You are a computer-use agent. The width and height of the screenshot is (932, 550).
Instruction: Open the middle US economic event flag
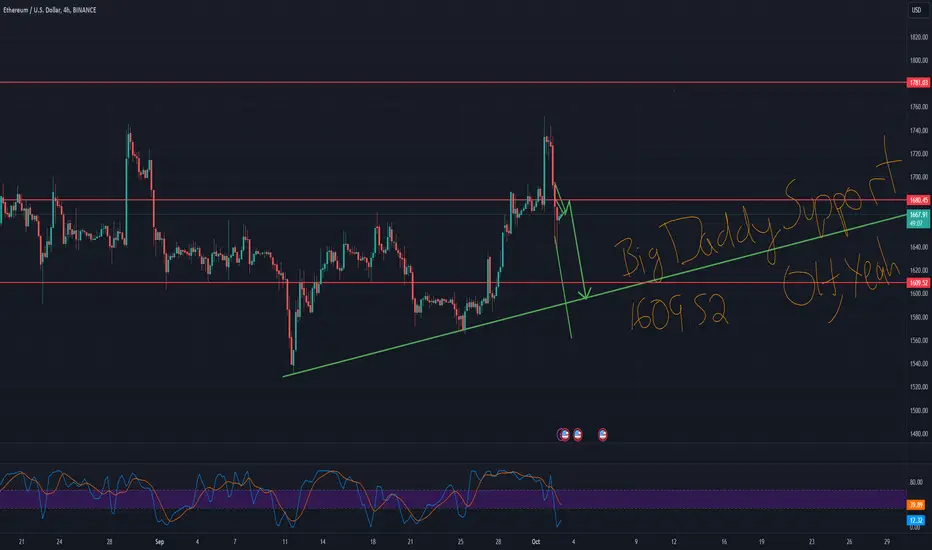point(578,435)
